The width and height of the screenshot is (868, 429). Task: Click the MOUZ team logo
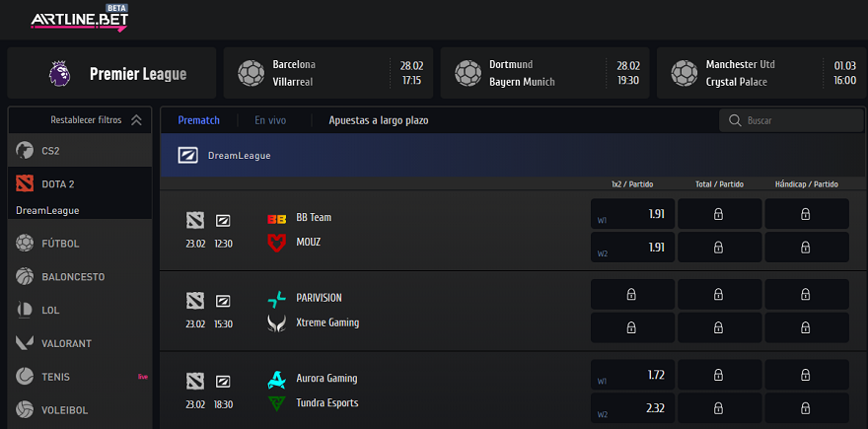277,242
